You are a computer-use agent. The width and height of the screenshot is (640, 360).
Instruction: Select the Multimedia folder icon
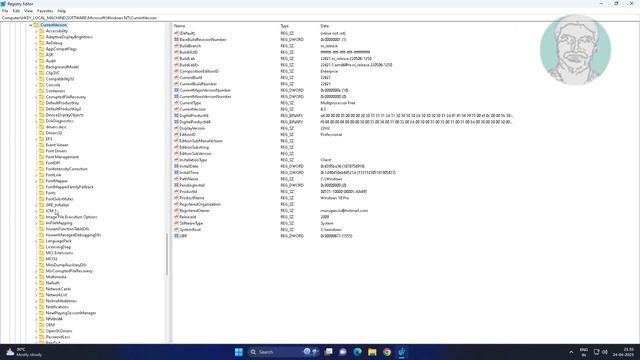pyautogui.click(x=41, y=277)
